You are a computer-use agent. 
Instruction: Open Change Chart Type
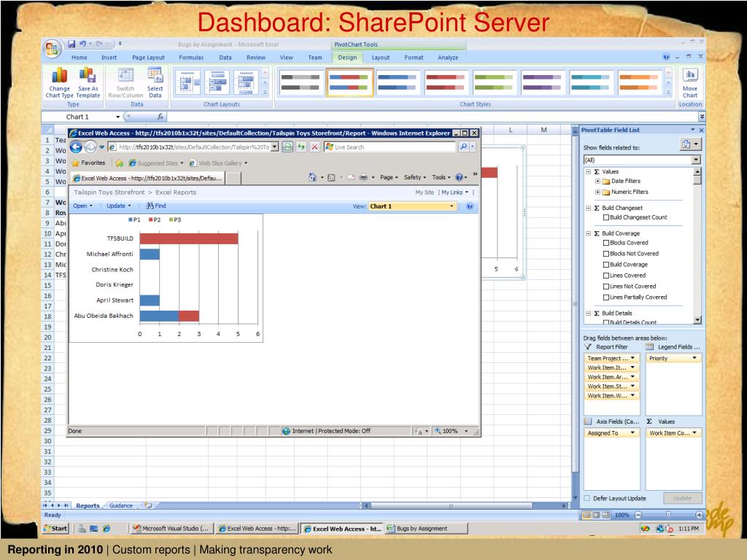pyautogui.click(x=60, y=83)
